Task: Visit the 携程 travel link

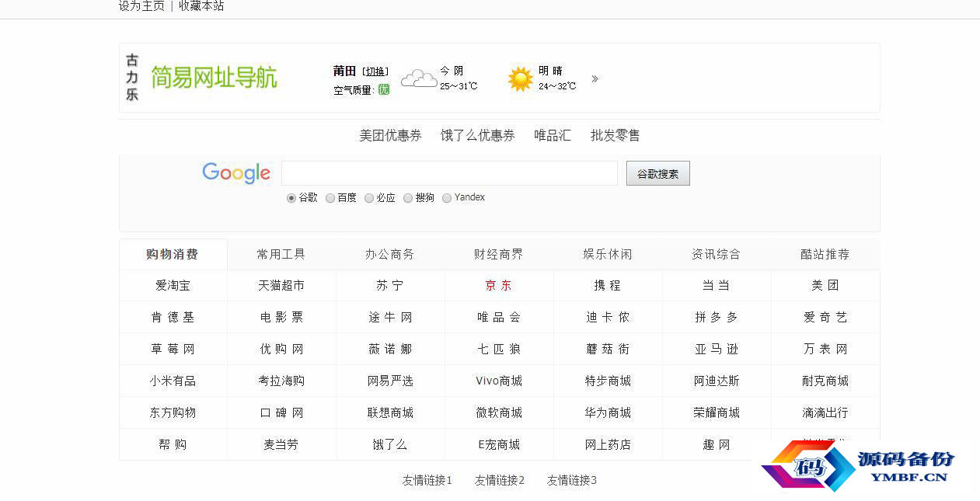Action: coord(608,286)
